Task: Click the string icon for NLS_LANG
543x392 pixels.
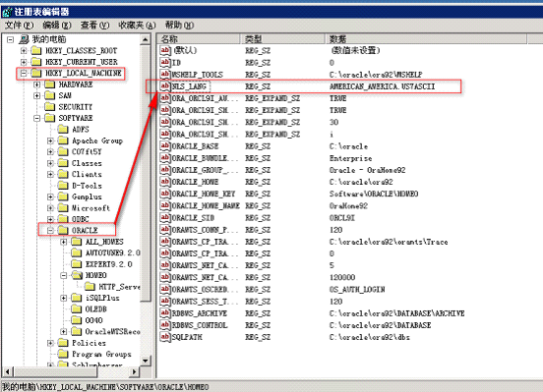Action: tap(165, 86)
